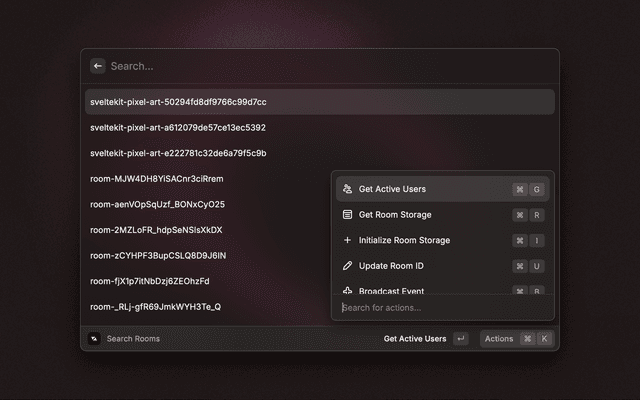Viewport: 640px width, 400px height.
Task: Click the Get Room Storage icon
Action: point(347,214)
